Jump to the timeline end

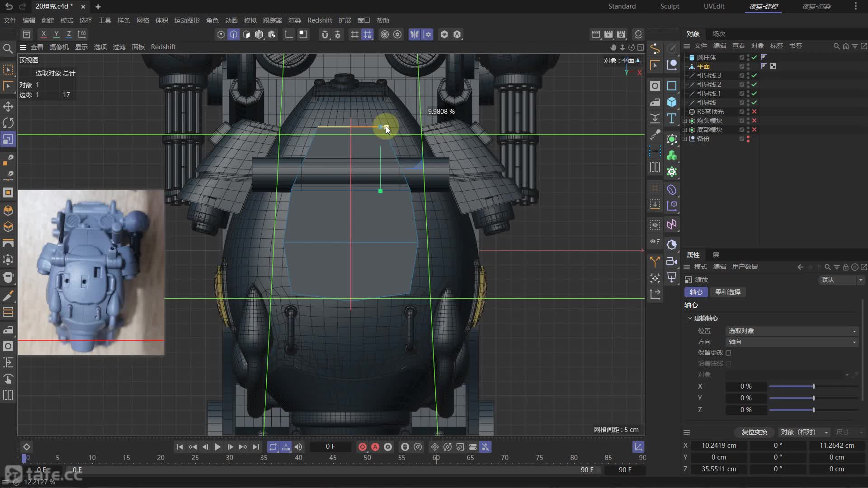256,447
